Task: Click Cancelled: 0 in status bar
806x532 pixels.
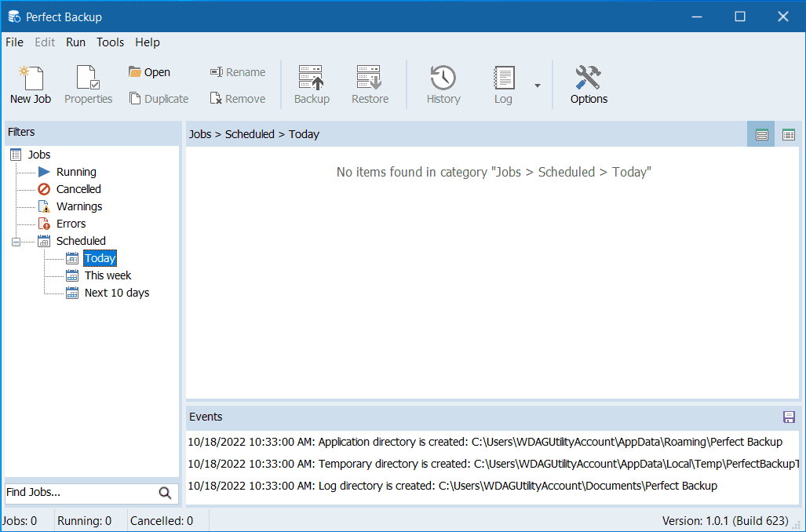Action: 162,521
